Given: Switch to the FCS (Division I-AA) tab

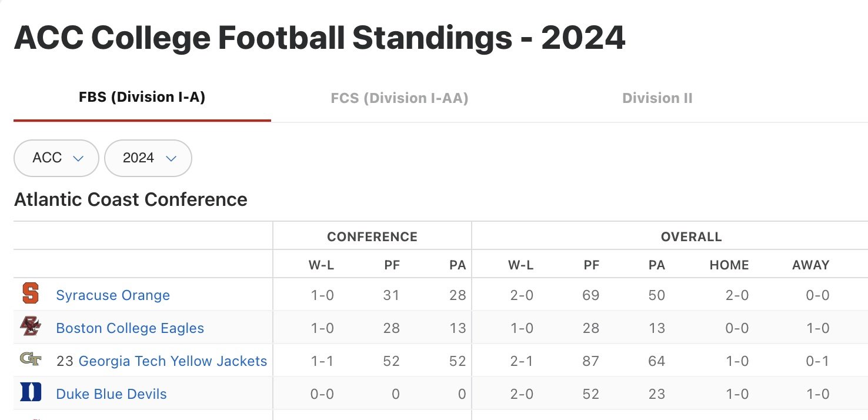Looking at the screenshot, I should coord(399,98).
